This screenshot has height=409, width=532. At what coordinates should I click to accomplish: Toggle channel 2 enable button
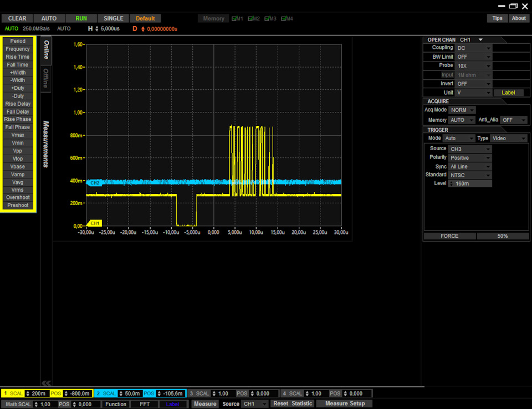click(99, 393)
